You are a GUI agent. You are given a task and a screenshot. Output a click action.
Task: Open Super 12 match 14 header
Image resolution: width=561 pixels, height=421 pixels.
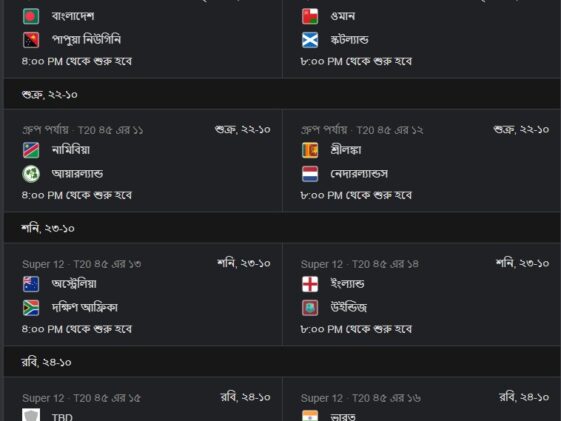[360, 264]
